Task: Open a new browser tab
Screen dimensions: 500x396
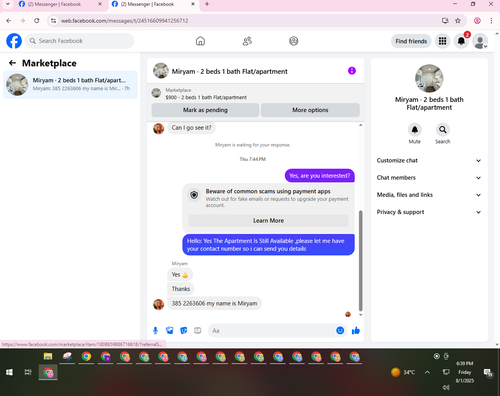Action: click(207, 4)
